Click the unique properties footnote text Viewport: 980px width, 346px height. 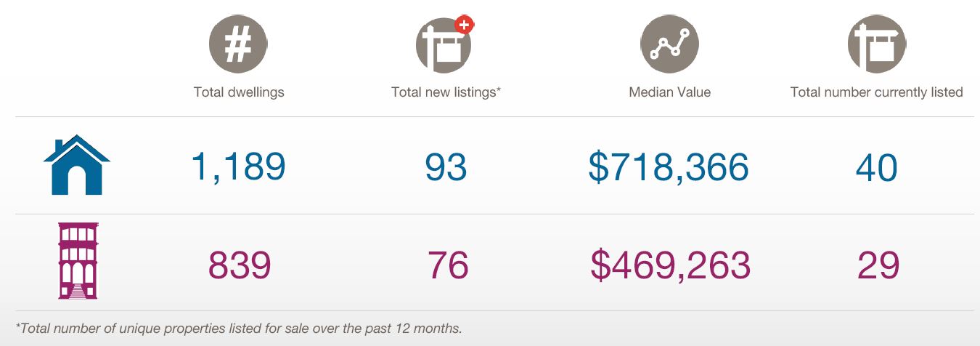pos(238,328)
